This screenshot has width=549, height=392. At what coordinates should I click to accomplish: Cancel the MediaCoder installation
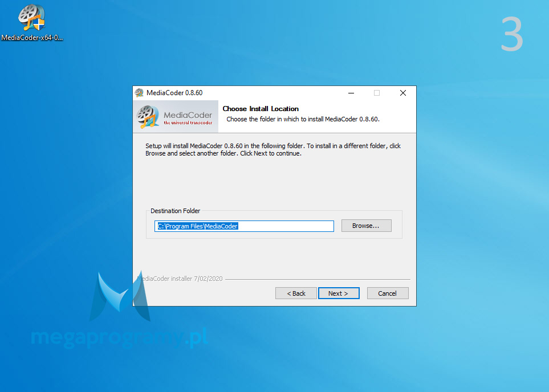click(388, 293)
